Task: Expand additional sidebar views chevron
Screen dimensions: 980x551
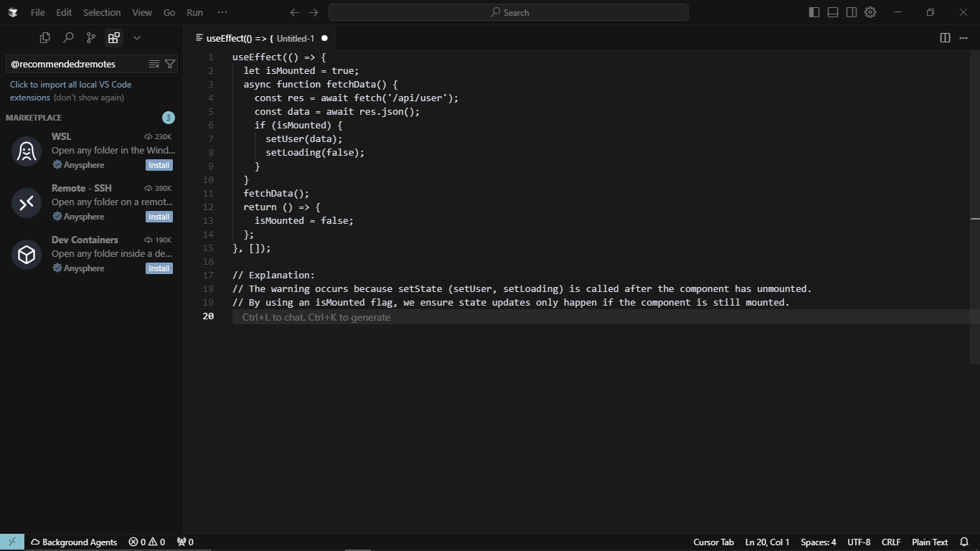Action: (x=137, y=38)
